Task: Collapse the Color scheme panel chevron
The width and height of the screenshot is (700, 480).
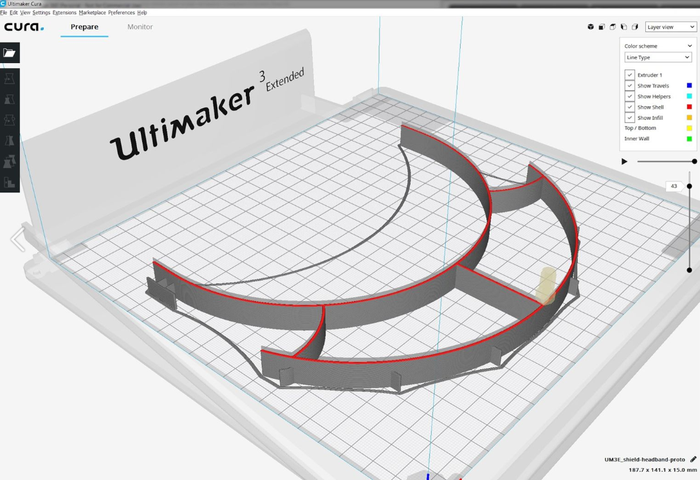Action: [x=689, y=45]
